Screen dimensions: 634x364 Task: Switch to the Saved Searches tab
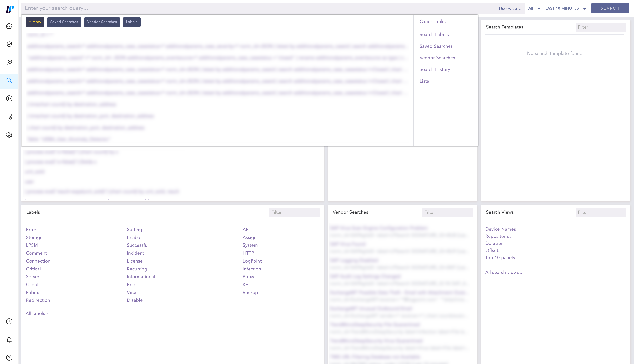click(64, 22)
